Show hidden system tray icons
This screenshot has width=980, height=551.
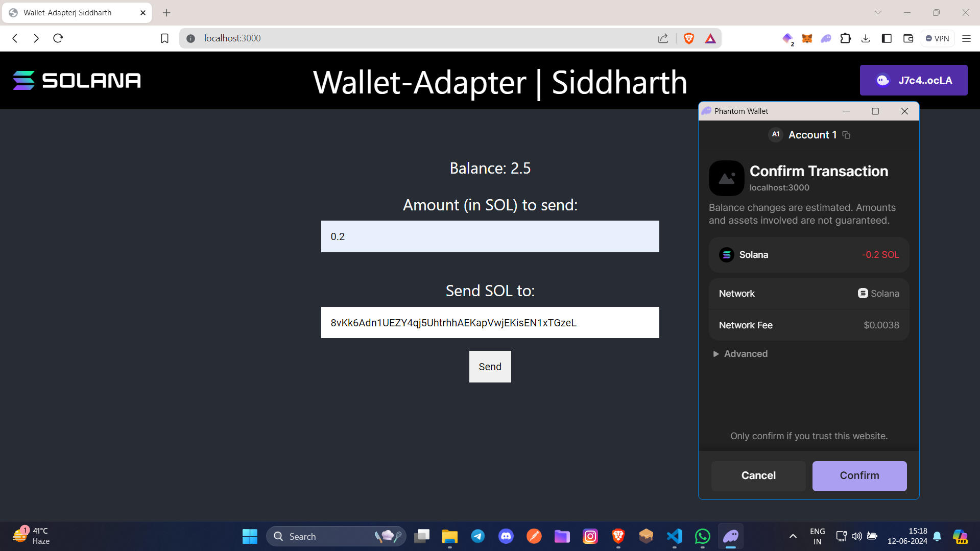tap(793, 536)
